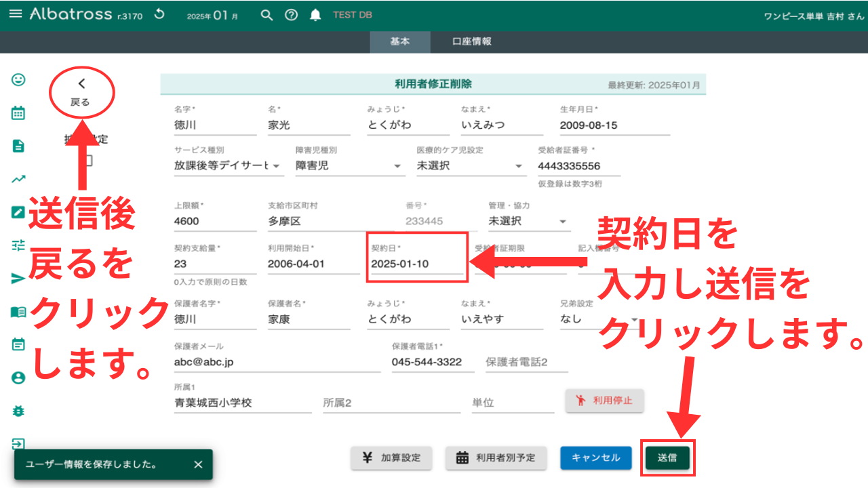Viewport: 868px width, 488px height.
Task: Click the paper plane send sidebar icon
Action: (18, 279)
